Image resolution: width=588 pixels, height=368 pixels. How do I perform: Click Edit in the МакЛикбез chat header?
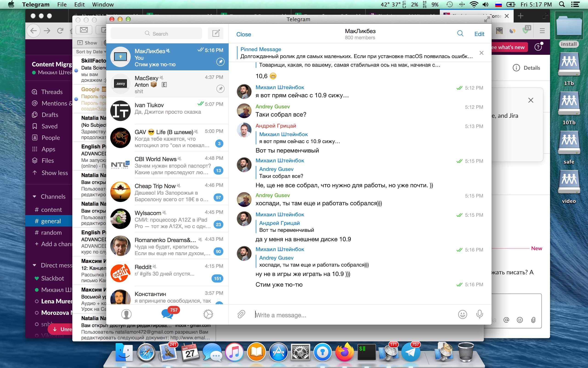tap(479, 34)
